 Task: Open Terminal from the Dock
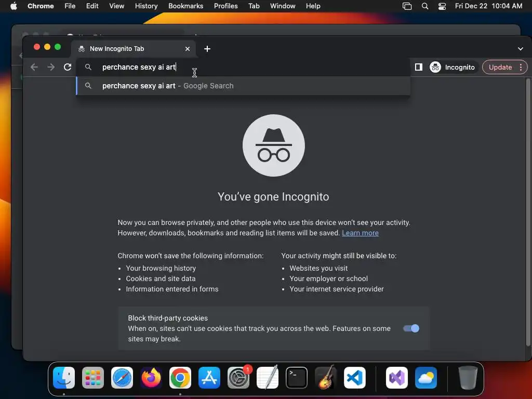(297, 378)
